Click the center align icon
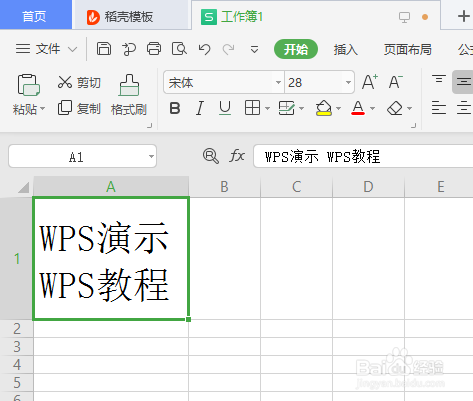This screenshot has width=473, height=401. tap(464, 108)
